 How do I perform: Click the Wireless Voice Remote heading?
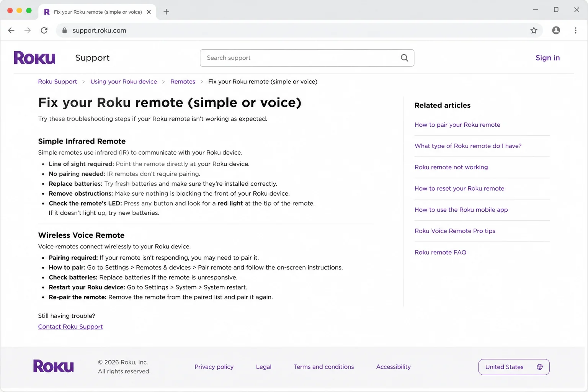[x=81, y=235]
